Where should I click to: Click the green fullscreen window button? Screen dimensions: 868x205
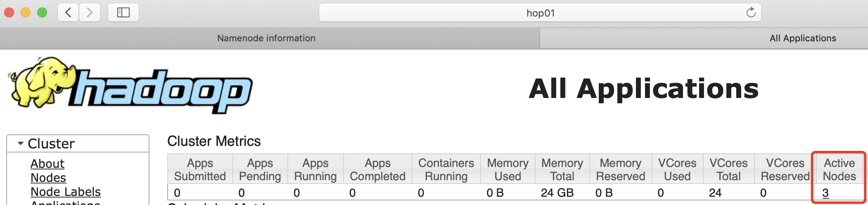point(42,13)
